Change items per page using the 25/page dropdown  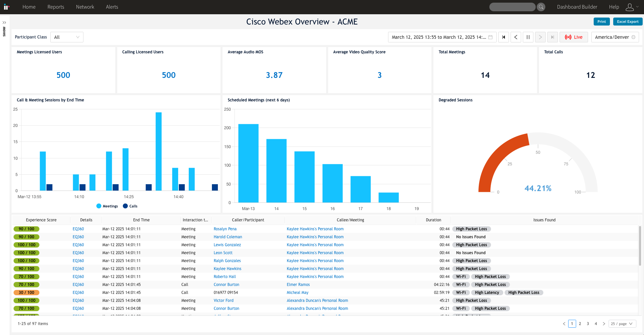pyautogui.click(x=622, y=324)
